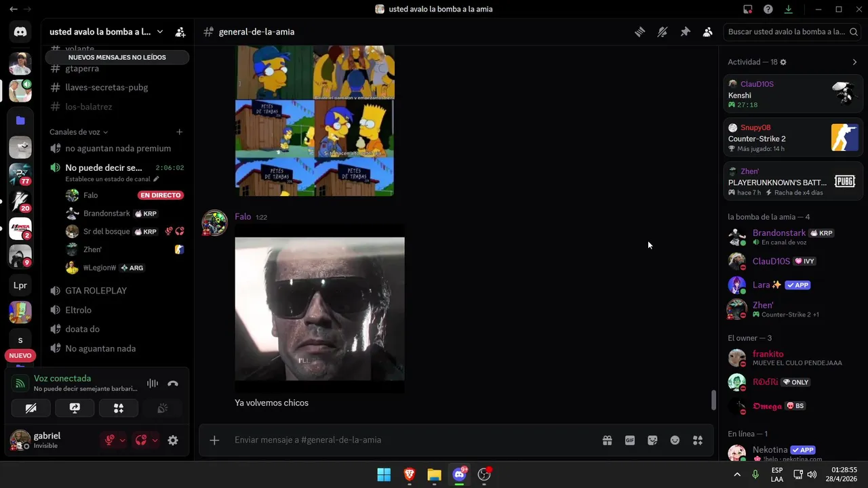The image size is (868, 488).
Task: Unmute the microphone in user panel
Action: coord(109,441)
